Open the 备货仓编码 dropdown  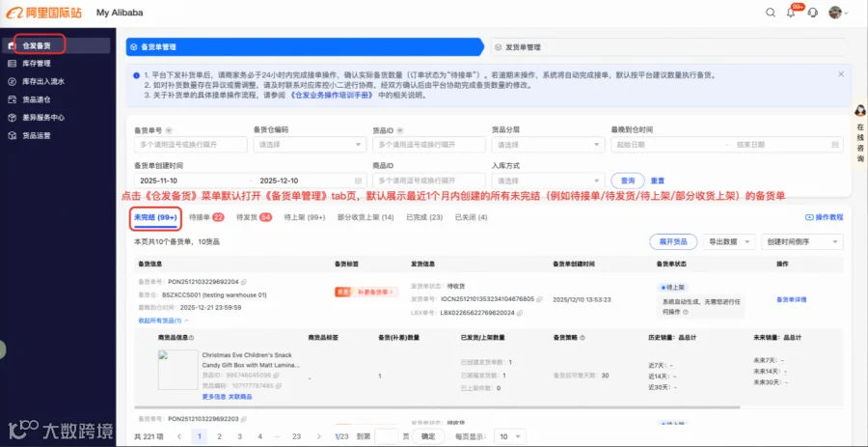(x=310, y=145)
